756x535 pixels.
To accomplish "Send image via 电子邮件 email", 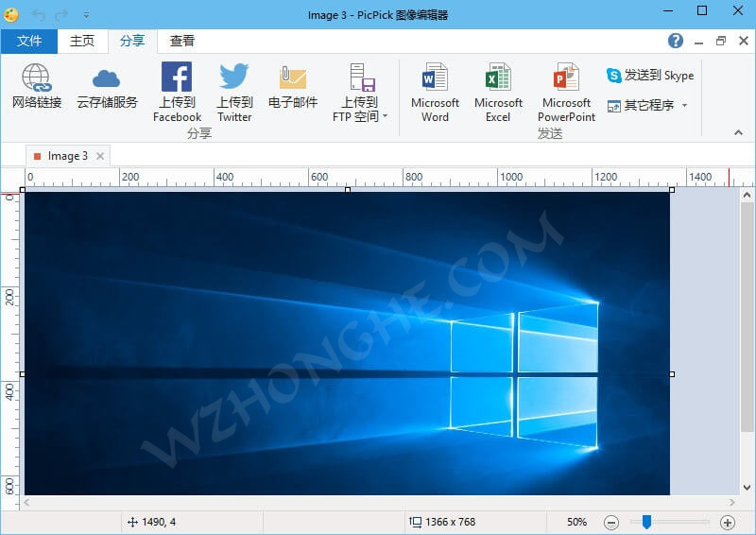I will pyautogui.click(x=293, y=86).
